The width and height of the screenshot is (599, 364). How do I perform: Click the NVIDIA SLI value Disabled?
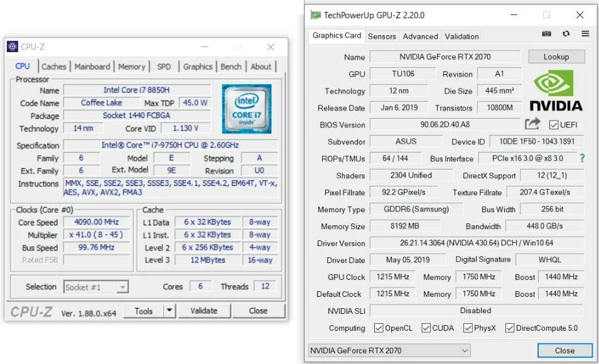click(x=477, y=310)
